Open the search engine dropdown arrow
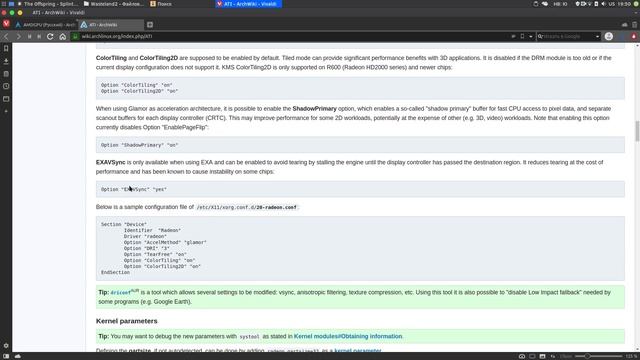640x360 pixels. [x=598, y=36]
